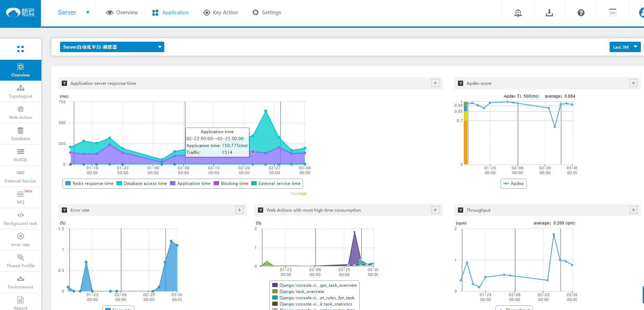Screen dimensions: 644x310
Task: Open Database section in sidebar
Action: [x=20, y=134]
